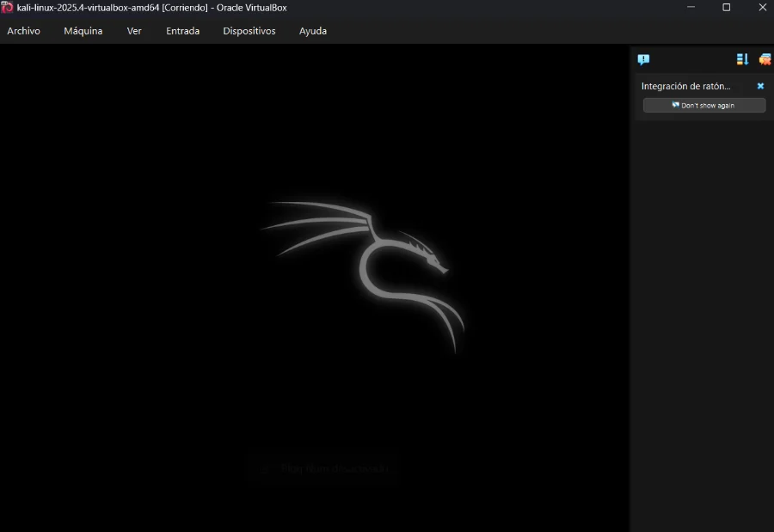Click the notification sort order icon

pyautogui.click(x=742, y=59)
